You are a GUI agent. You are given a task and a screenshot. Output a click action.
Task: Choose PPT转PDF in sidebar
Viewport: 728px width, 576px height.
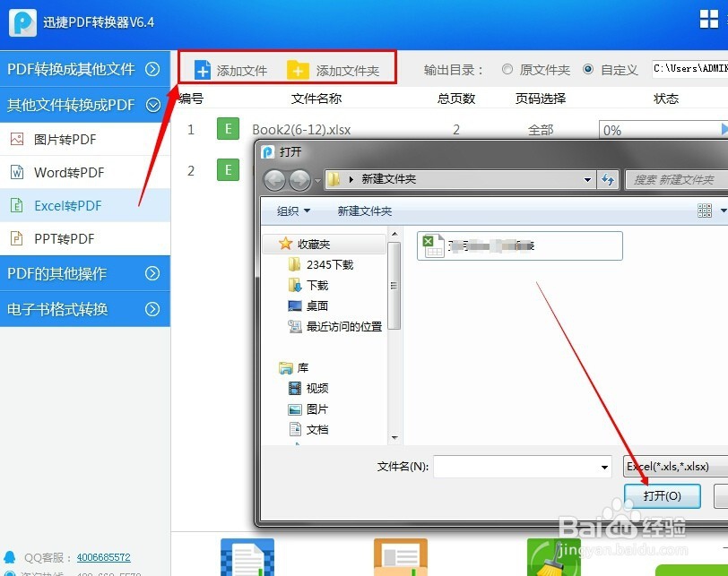pyautogui.click(x=85, y=239)
